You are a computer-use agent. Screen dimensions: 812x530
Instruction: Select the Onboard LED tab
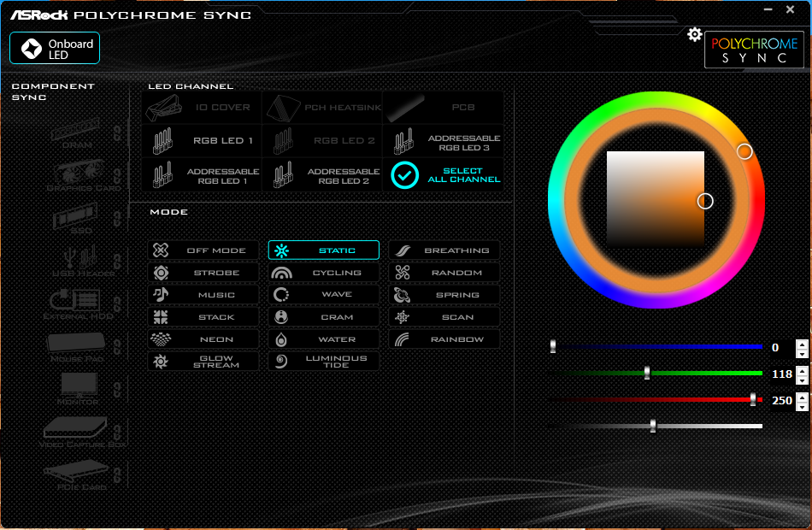tap(55, 48)
